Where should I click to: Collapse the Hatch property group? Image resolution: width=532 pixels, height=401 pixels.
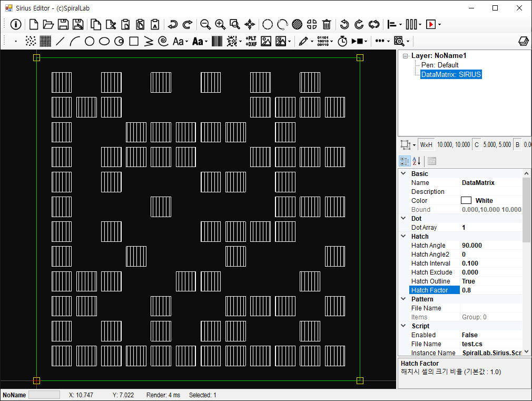click(403, 236)
